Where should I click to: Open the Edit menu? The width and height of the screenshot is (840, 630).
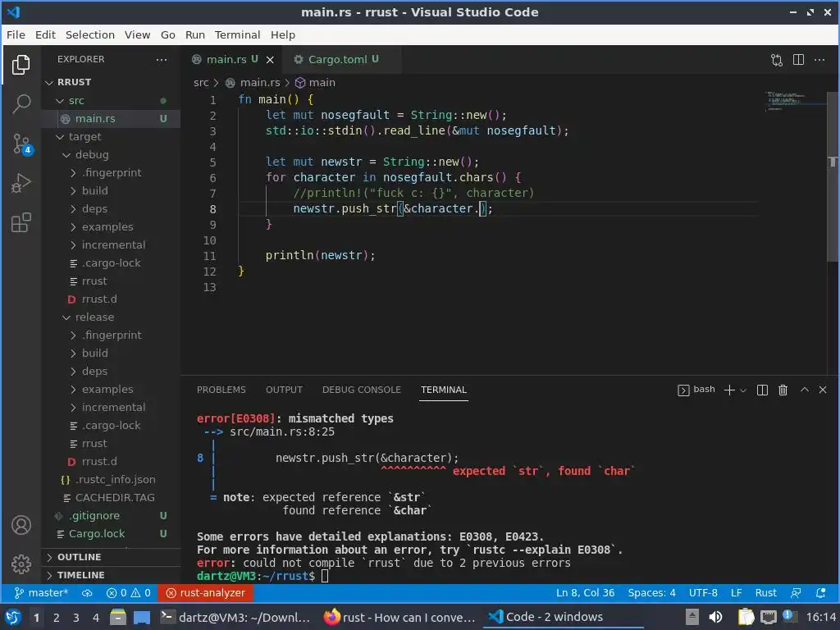(46, 34)
